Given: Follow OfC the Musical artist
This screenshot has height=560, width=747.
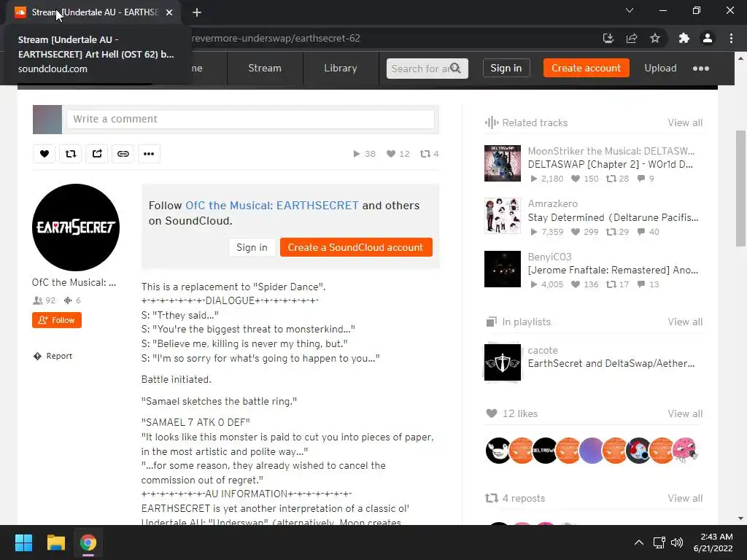Looking at the screenshot, I should (57, 320).
